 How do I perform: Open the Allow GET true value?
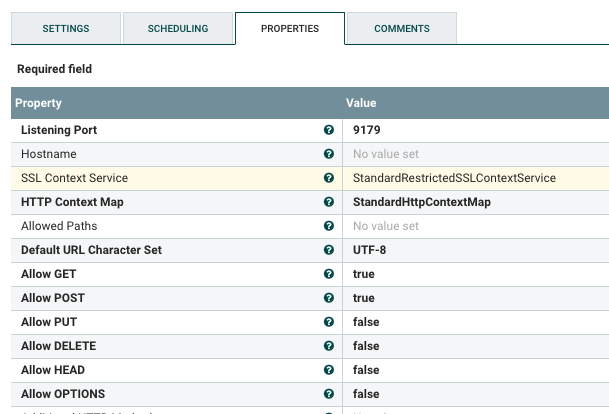[x=363, y=274]
